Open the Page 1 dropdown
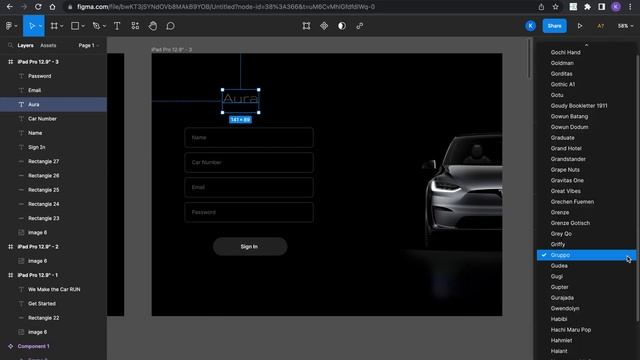Screen dimensions: 640x360 (89, 45)
